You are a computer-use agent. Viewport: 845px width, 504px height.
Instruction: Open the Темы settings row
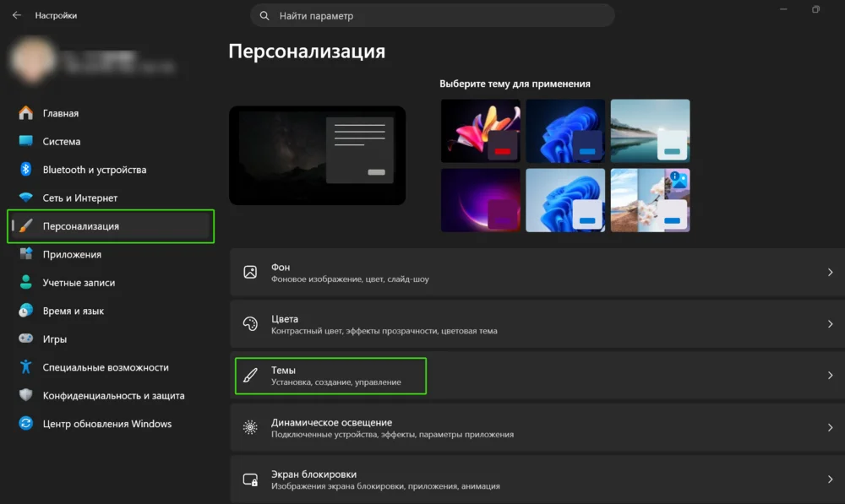[537, 376]
